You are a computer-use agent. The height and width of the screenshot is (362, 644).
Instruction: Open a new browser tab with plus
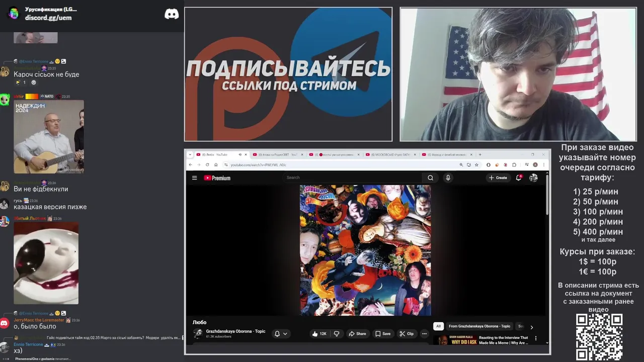pyautogui.click(x=480, y=154)
